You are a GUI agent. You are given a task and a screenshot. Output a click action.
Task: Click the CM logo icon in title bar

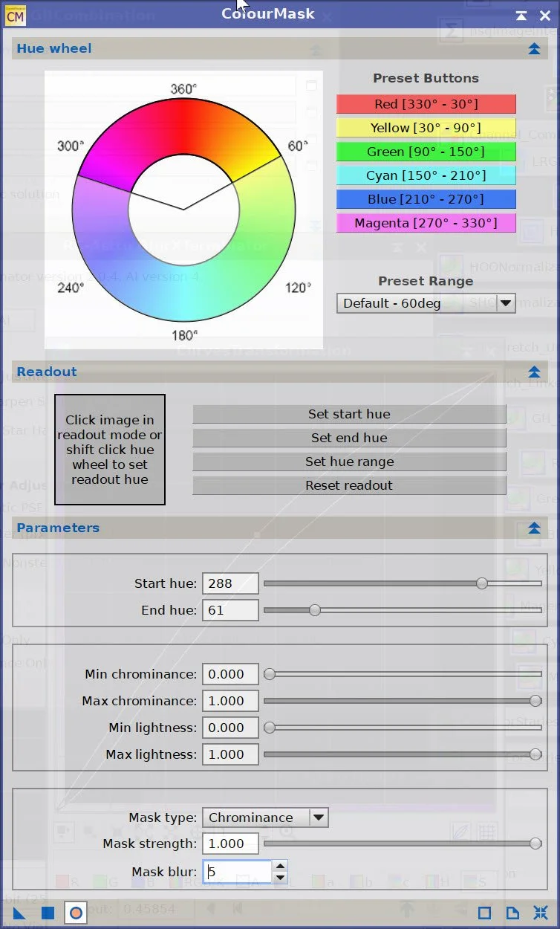coord(15,14)
